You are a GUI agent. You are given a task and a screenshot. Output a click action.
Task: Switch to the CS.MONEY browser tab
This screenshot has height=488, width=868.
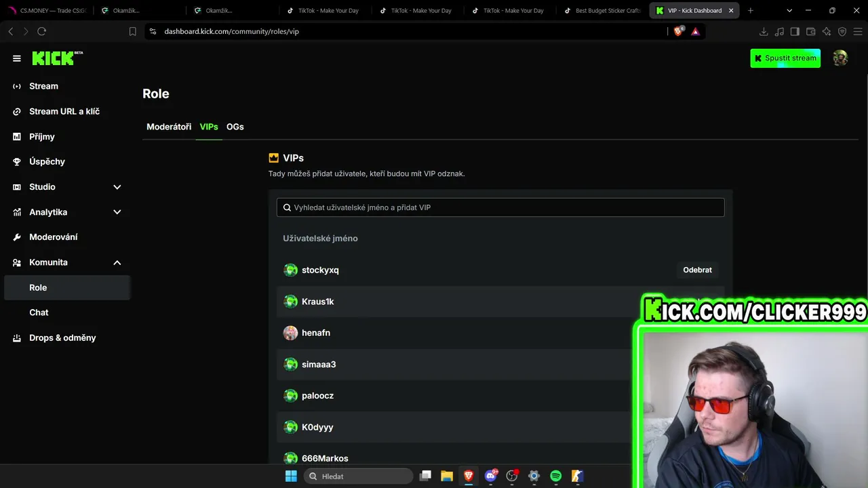click(x=46, y=11)
